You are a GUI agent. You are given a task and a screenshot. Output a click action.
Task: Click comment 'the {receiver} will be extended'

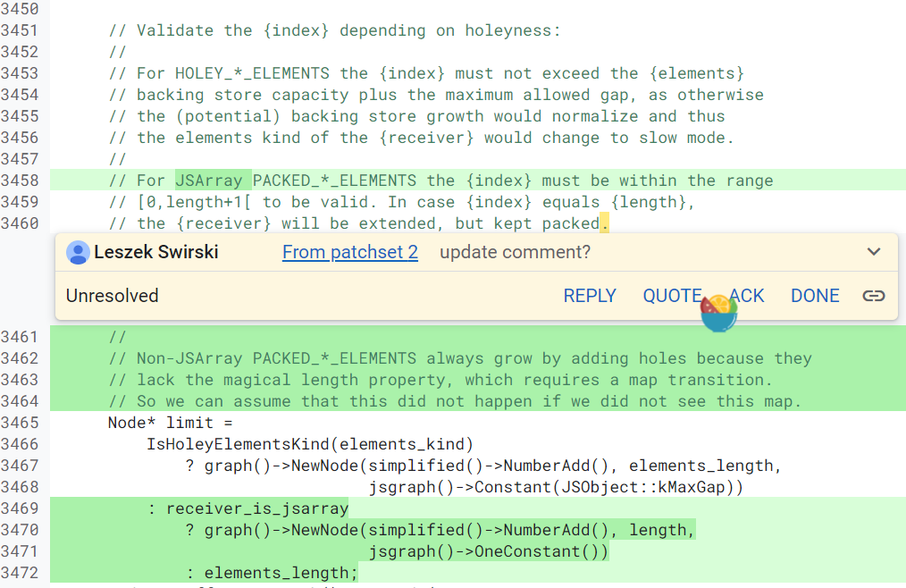coord(359,223)
